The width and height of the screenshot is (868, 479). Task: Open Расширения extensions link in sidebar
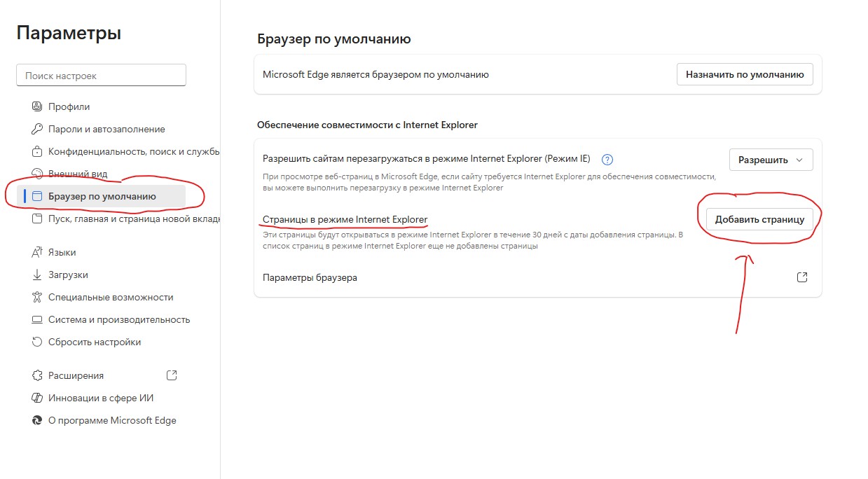(x=76, y=375)
